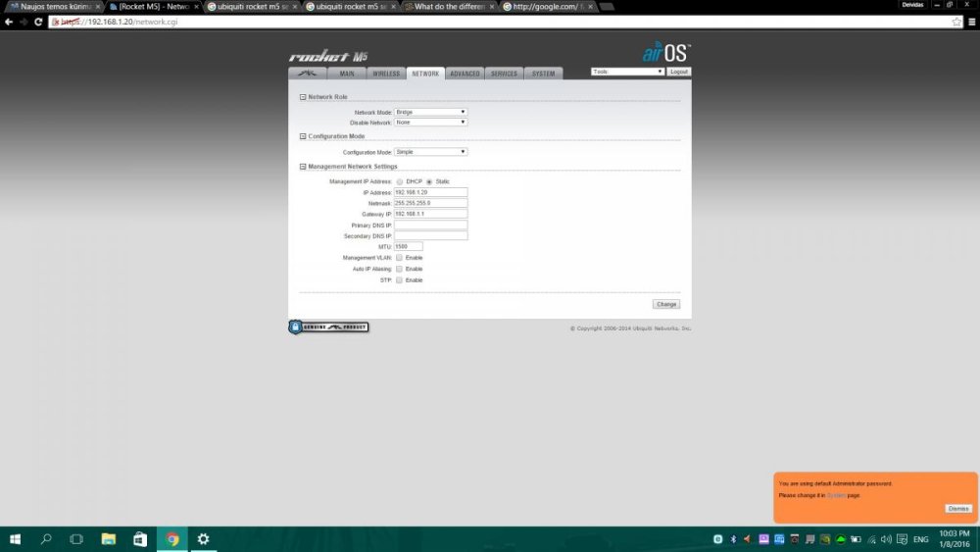Dismiss the default password warning
Screen dimensions: 980x552
click(x=958, y=508)
